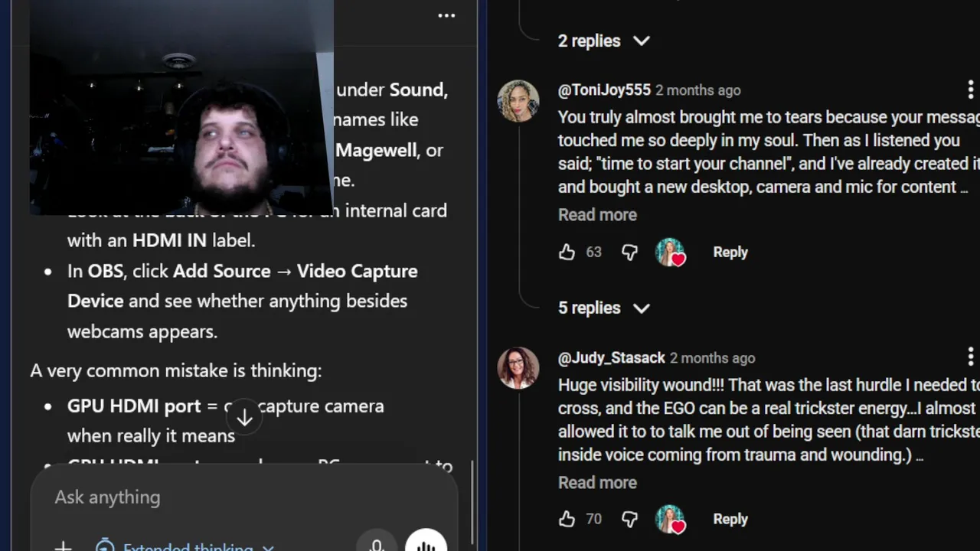Click the scroll-to-bottom arrow in chat

tap(244, 417)
